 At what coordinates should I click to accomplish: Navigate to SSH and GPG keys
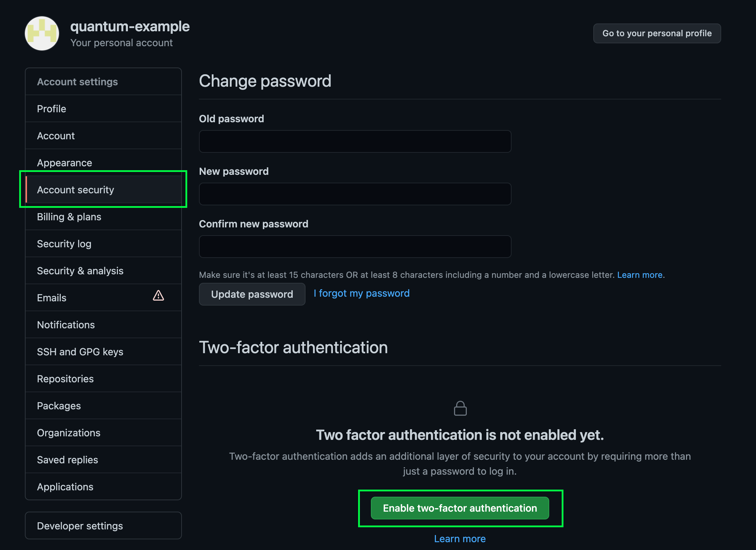80,352
